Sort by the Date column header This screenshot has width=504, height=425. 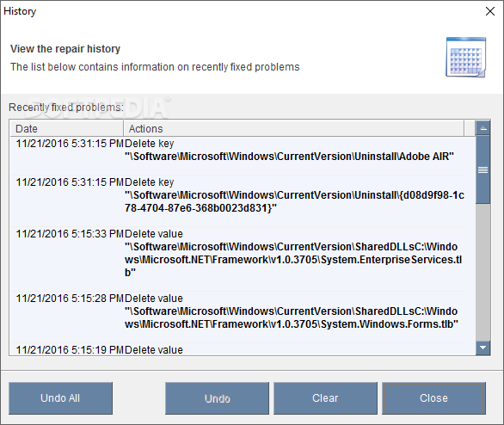coord(66,128)
